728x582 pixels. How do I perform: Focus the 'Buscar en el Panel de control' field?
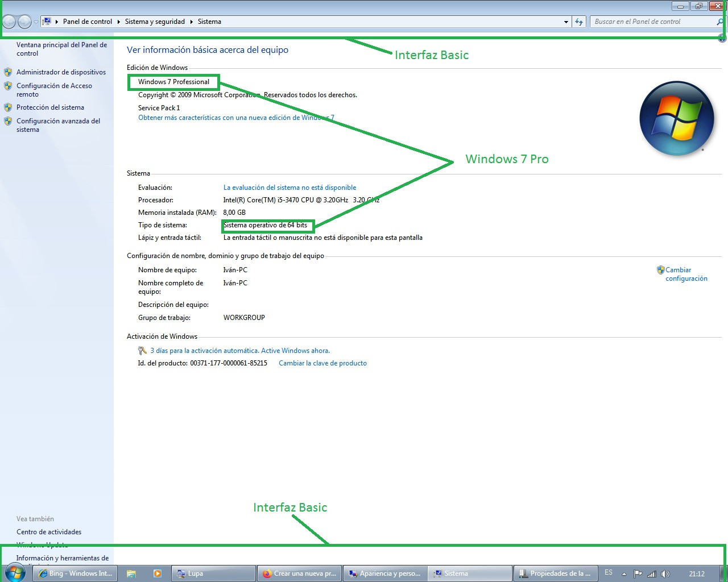[x=653, y=22]
